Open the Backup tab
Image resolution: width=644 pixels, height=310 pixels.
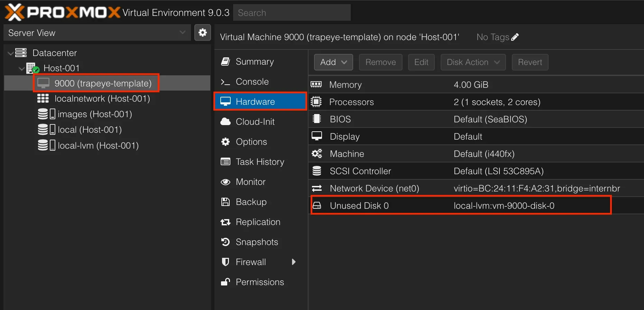(261, 202)
